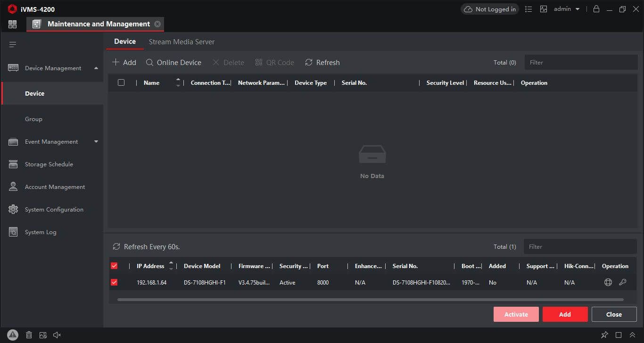Sort the device table by Name
This screenshot has width=644, height=343.
point(178,83)
